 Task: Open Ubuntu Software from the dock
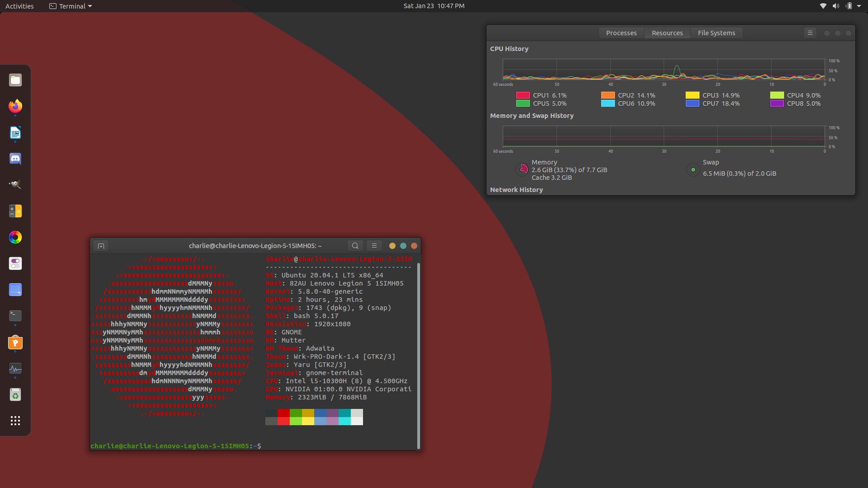pyautogui.click(x=15, y=342)
